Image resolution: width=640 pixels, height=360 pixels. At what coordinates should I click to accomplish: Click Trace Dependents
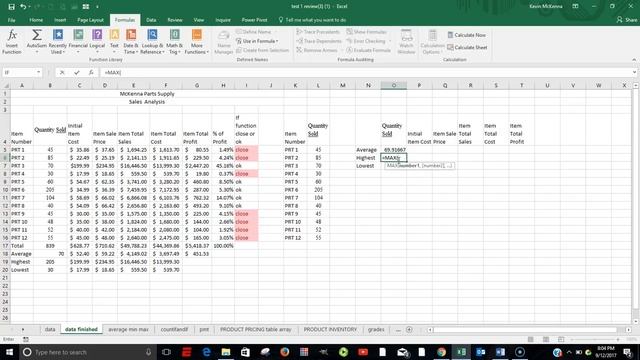click(319, 41)
